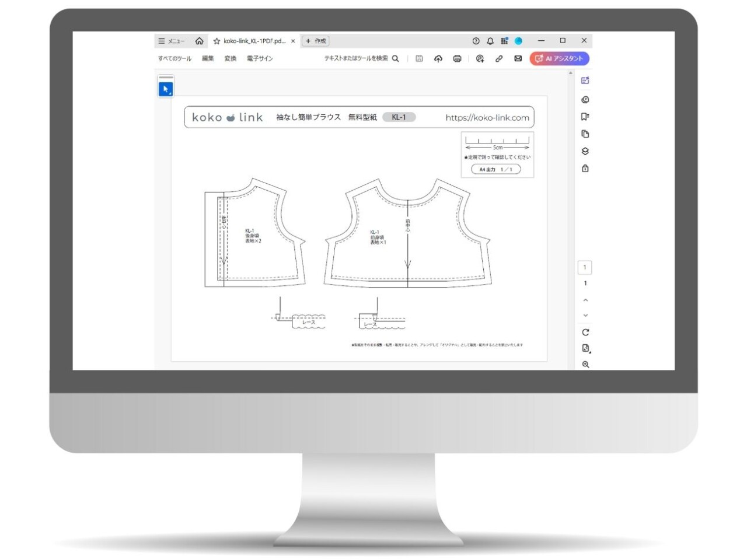Screen dimensions: 747x560
Task: Click the email envelope icon
Action: click(x=518, y=58)
